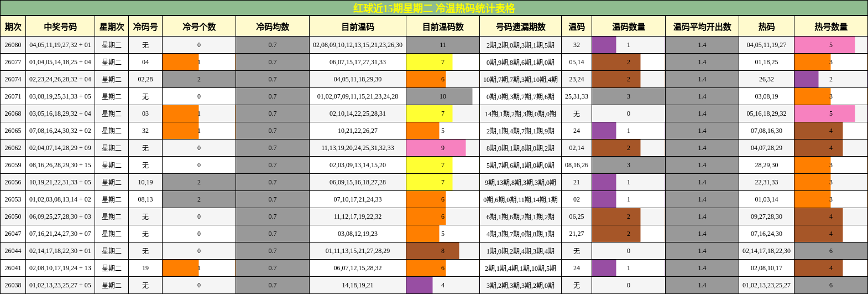Select winning numbers 01,04,05,14,18,25 + 04
This screenshot has height=294, width=868.
click(60, 62)
